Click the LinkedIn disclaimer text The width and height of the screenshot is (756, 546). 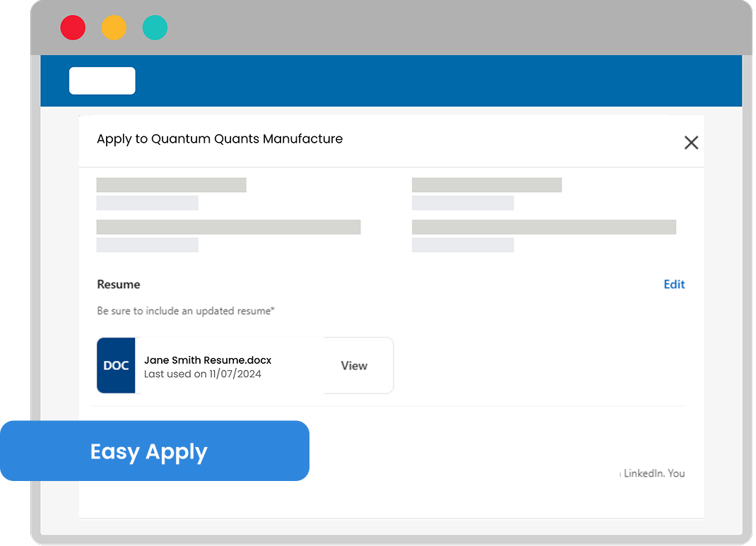coord(650,473)
